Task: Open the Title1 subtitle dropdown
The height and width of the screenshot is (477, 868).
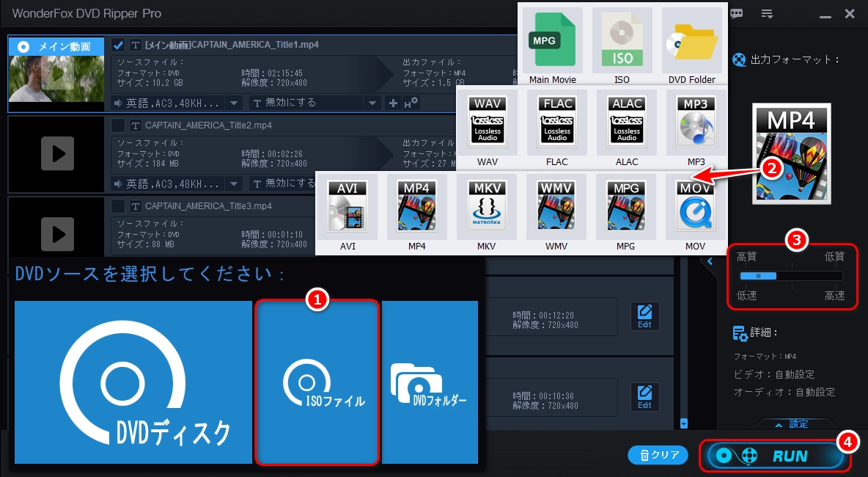Action: pos(373,103)
